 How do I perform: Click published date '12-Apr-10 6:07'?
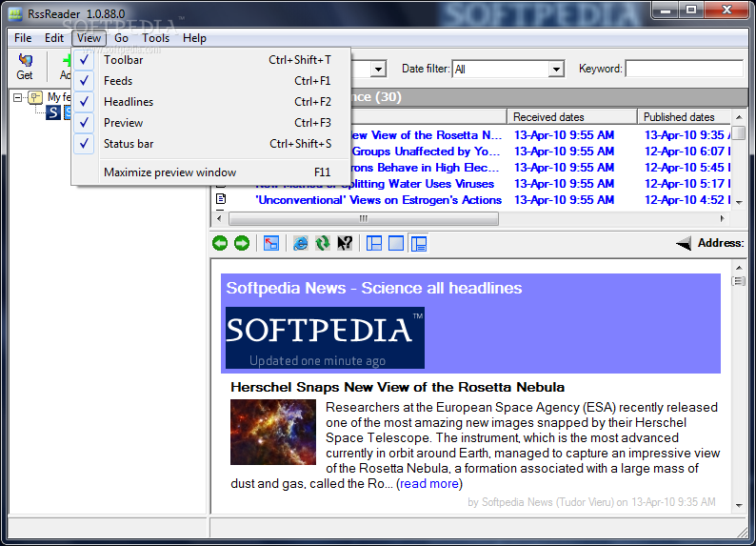tap(687, 152)
